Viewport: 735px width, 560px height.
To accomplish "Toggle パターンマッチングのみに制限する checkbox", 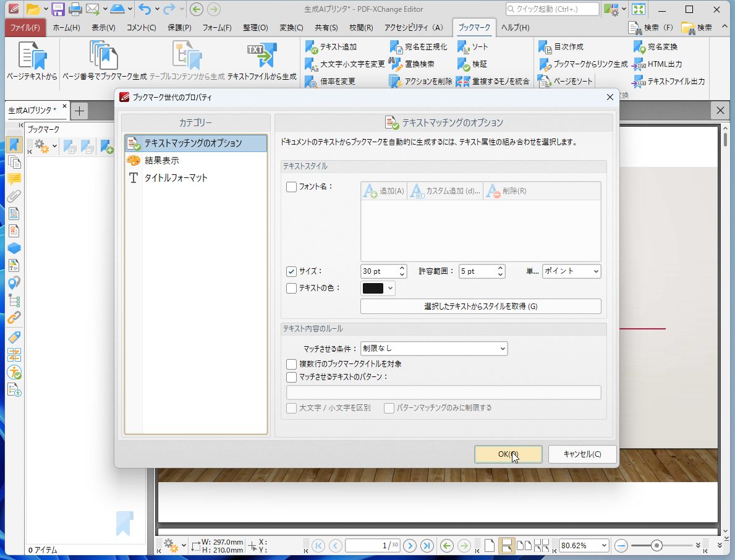I will (x=389, y=408).
